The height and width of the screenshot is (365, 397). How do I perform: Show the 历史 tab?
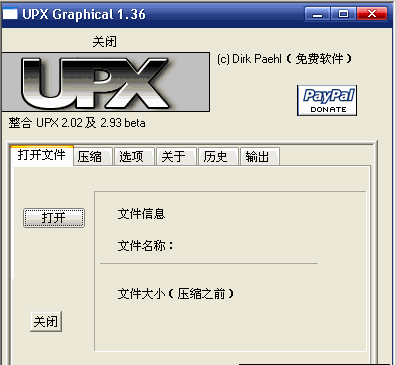pos(218,156)
